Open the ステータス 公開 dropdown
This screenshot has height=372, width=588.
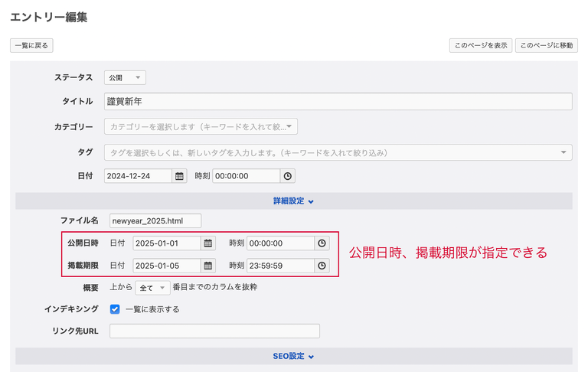pos(125,77)
